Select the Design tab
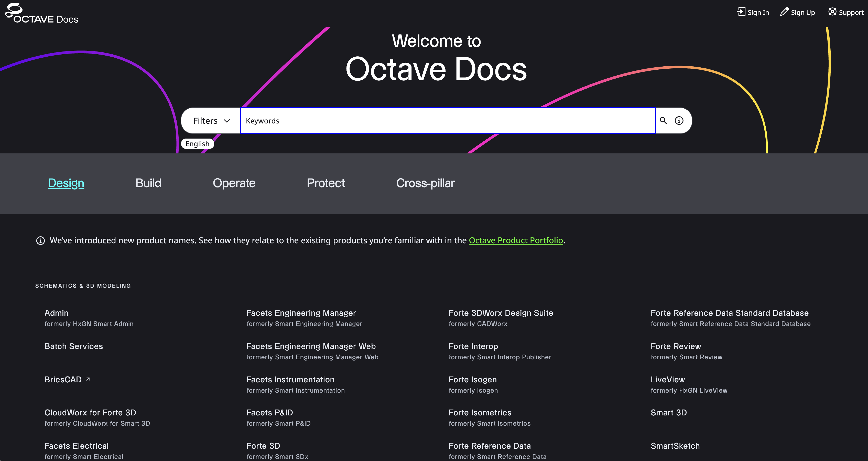 point(66,183)
